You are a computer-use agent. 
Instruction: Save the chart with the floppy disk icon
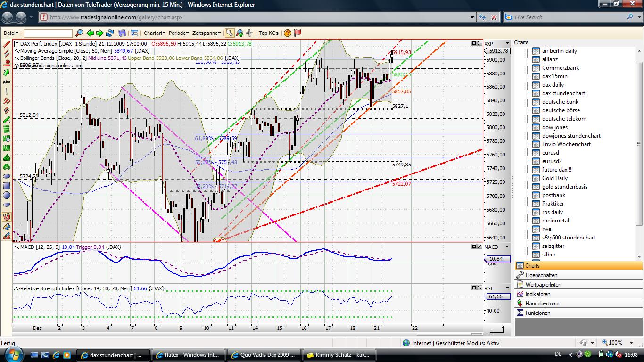pos(122,33)
